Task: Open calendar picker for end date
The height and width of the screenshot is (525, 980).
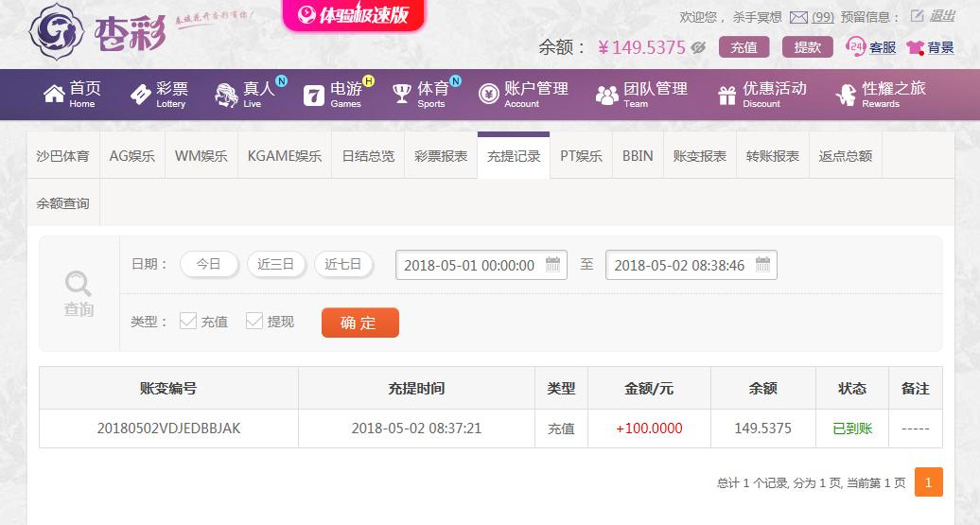Action: click(762, 264)
